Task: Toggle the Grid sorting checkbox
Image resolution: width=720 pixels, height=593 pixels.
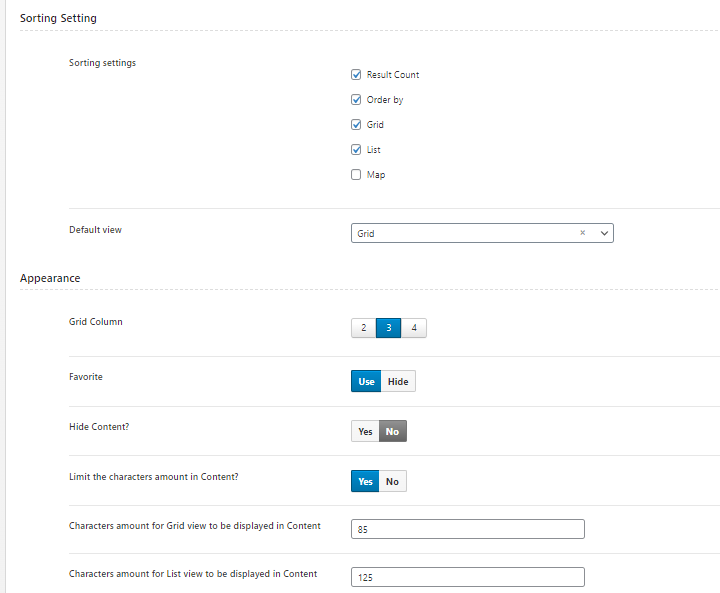Action: 356,124
